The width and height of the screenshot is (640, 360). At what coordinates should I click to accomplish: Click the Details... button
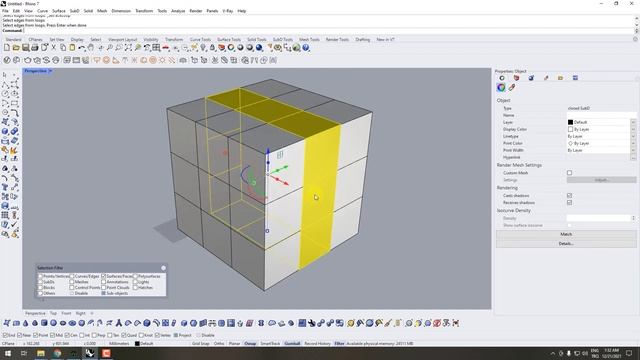click(566, 244)
